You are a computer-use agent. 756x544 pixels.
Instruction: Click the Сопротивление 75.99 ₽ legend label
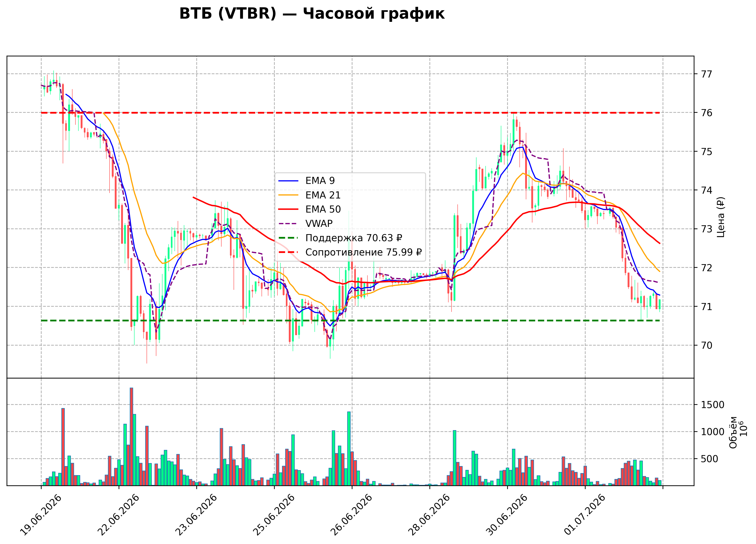(364, 253)
